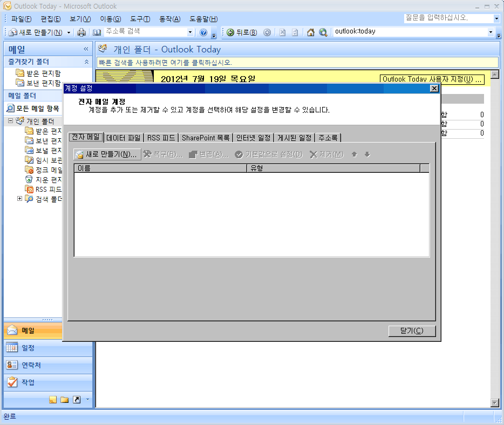
Task: Select the 지운 편지함 folder
Action: coord(43,179)
